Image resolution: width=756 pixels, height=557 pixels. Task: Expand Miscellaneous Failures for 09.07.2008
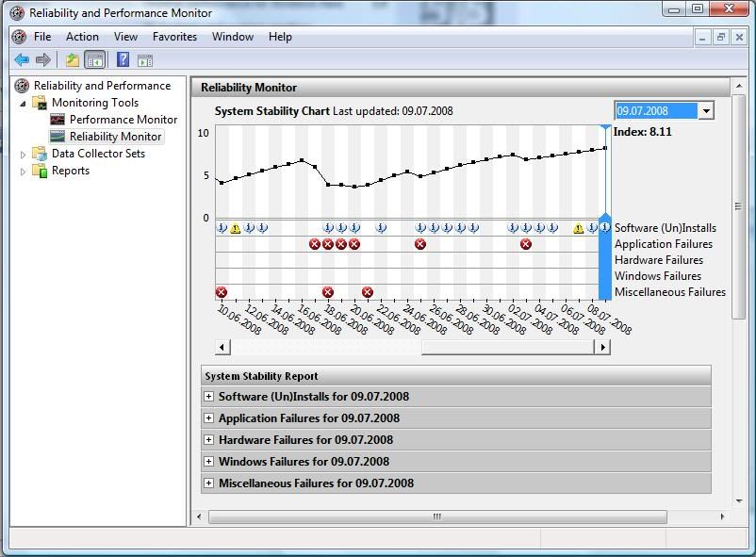tap(208, 483)
